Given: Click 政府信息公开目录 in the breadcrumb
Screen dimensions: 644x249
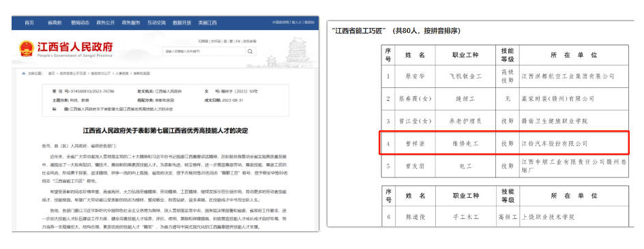Looking at the screenshot, I should click(73, 73).
